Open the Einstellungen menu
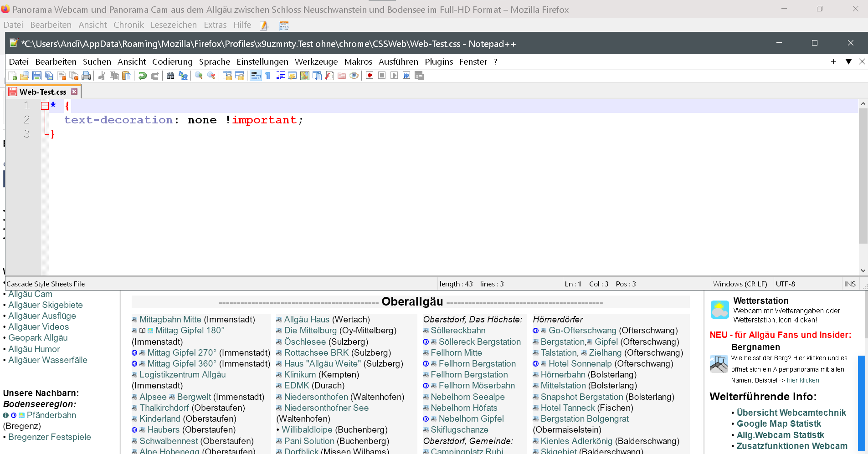This screenshot has height=454, width=868. coord(262,61)
